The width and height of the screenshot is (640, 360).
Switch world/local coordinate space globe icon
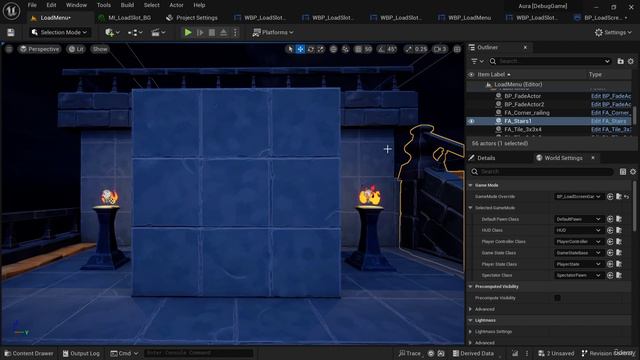333,49
